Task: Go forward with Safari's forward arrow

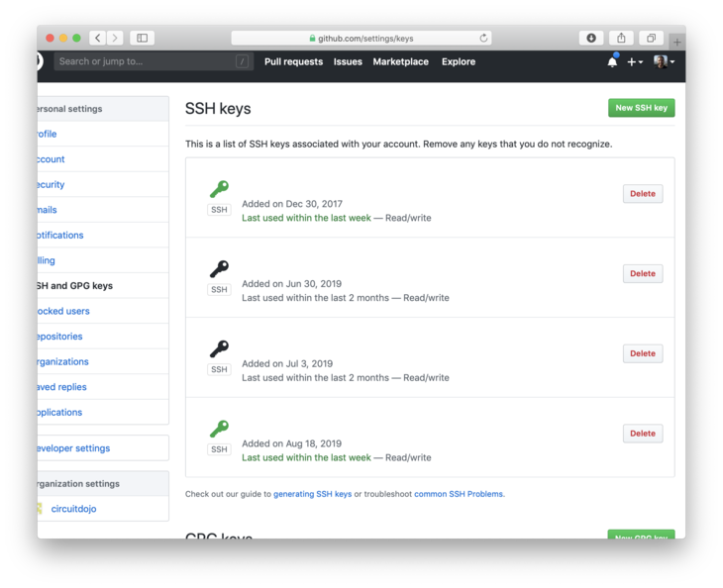Action: coord(115,38)
